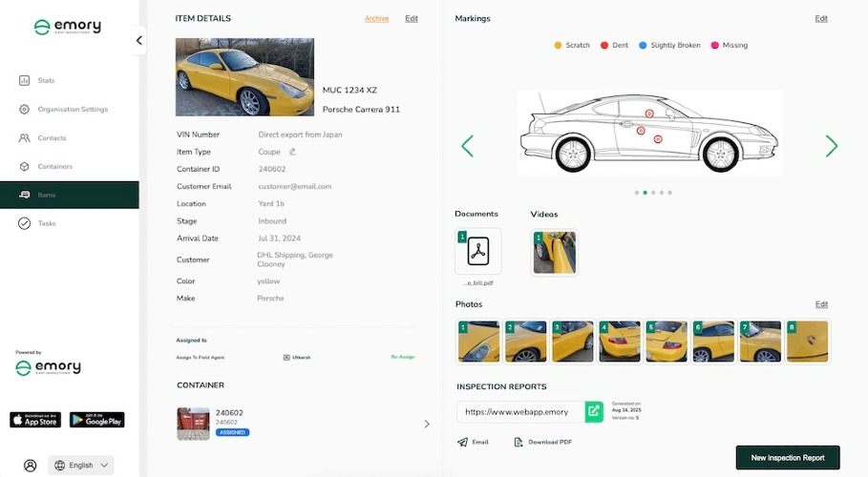Click Re-Assign link for field agent
This screenshot has height=477, width=868.
tap(403, 357)
